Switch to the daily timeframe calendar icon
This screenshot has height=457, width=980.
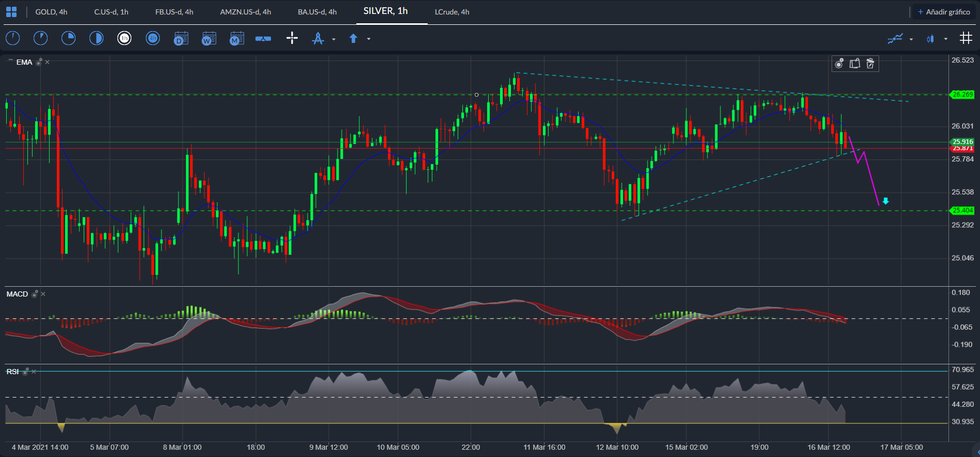(x=180, y=38)
